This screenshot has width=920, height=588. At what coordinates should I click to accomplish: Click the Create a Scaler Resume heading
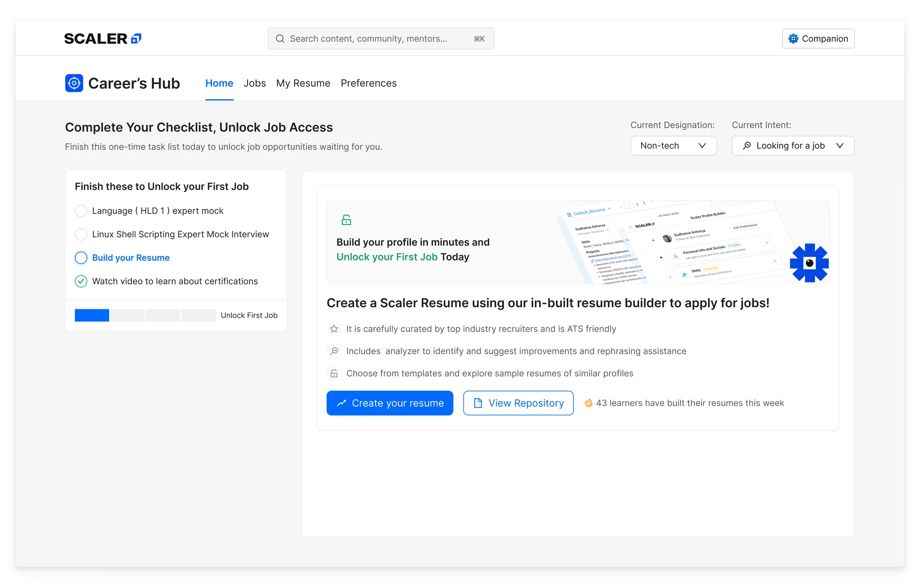coord(548,303)
